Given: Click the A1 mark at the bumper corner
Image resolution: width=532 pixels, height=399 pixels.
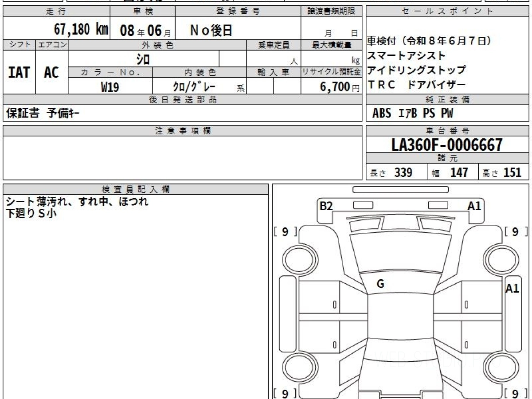Looking at the screenshot, I should 474,206.
